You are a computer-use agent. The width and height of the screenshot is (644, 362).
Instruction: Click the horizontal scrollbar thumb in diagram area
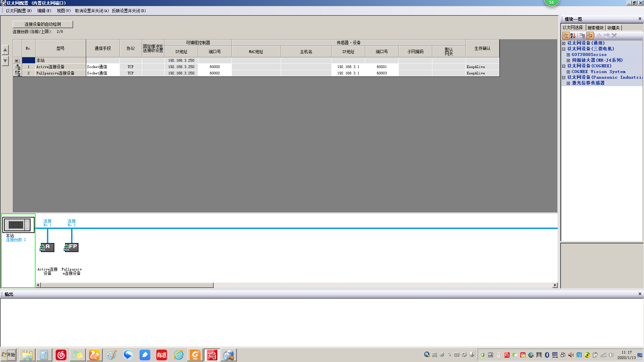[127, 285]
